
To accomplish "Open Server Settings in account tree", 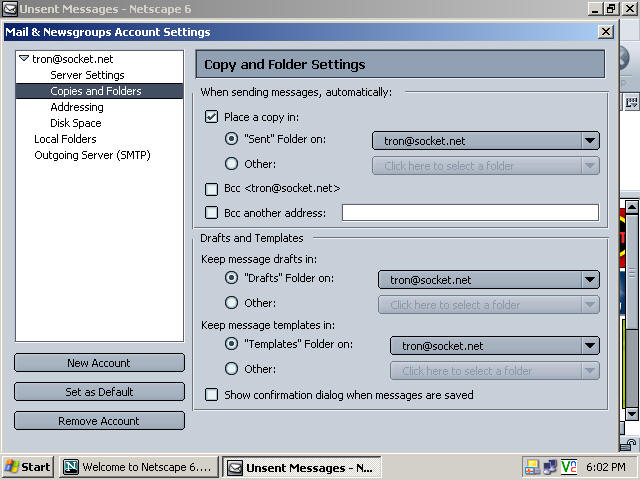I will click(87, 75).
